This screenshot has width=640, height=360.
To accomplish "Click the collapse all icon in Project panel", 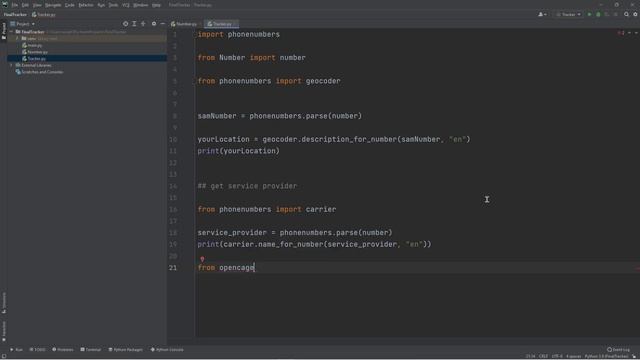I will click(143, 24).
